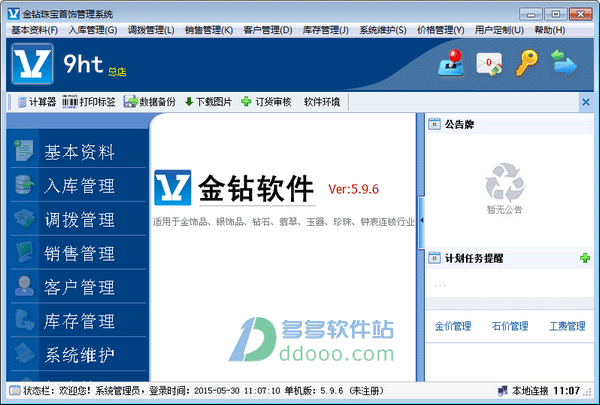Click the golden key icon
This screenshot has height=405, width=600.
click(527, 63)
